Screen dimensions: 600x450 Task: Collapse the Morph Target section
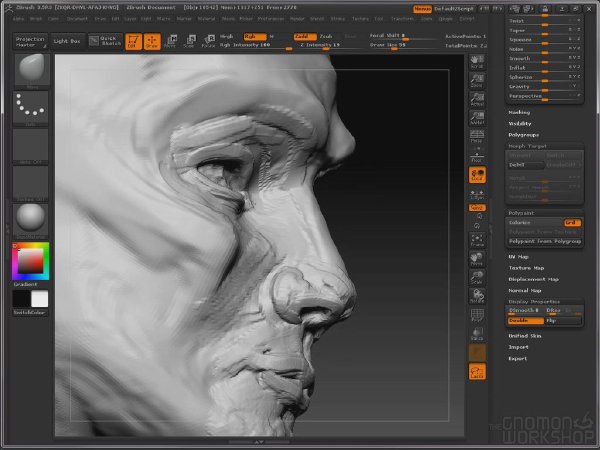pos(527,146)
